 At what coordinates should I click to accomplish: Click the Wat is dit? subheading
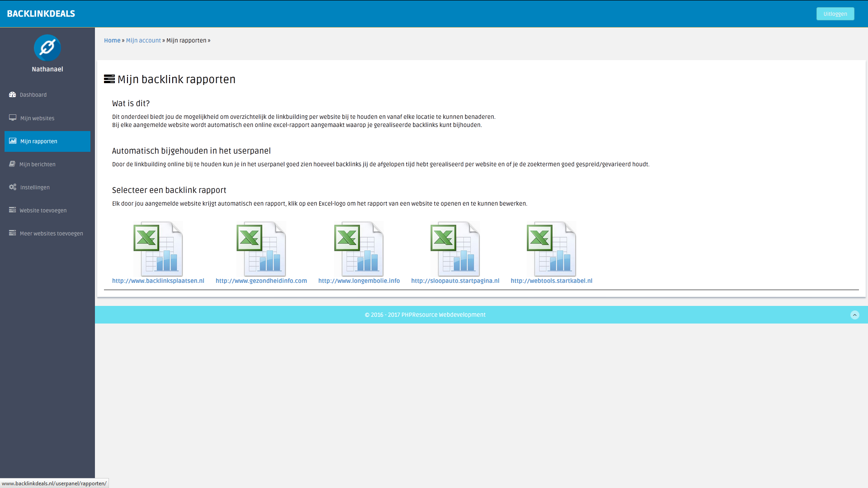tap(131, 103)
